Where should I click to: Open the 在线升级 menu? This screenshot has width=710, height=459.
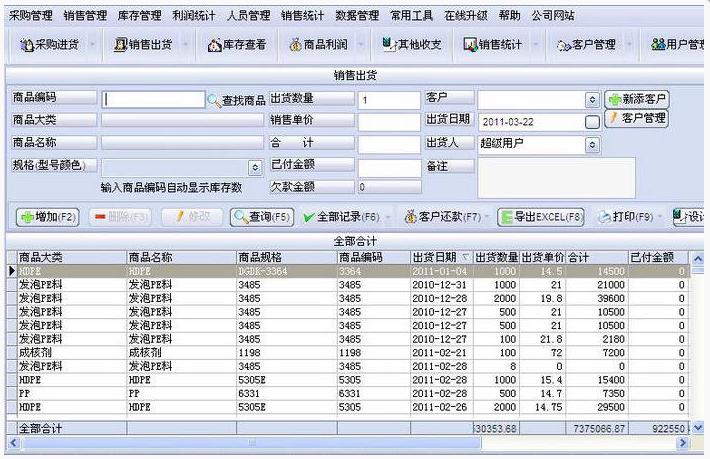(x=466, y=16)
